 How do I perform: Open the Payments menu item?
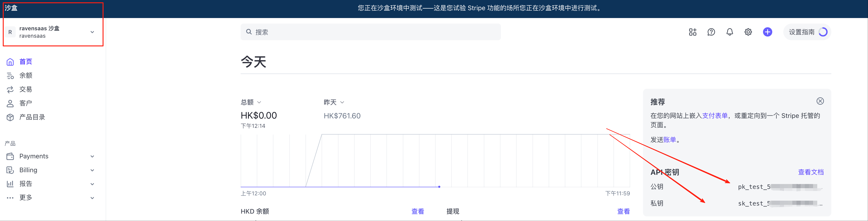tap(34, 156)
